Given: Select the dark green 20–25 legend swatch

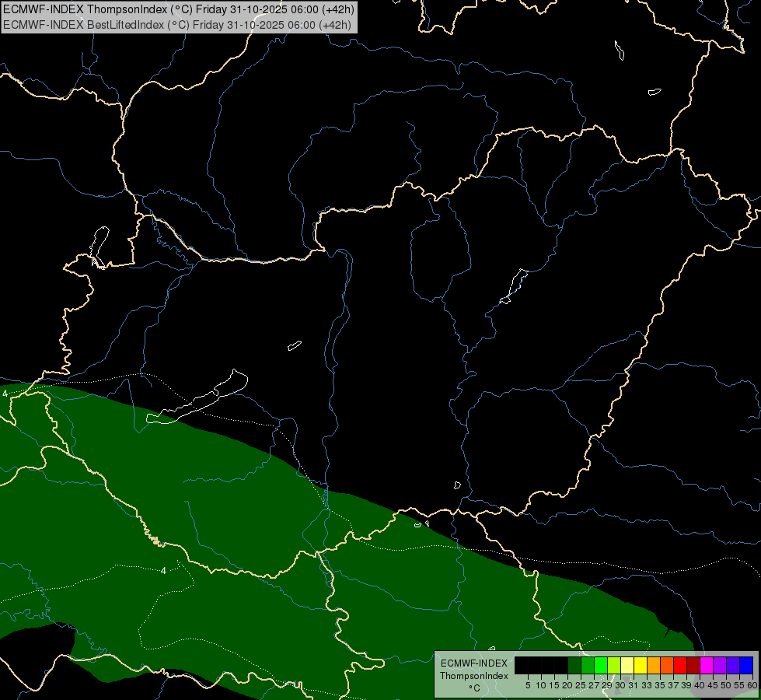Looking at the screenshot, I should (x=574, y=665).
